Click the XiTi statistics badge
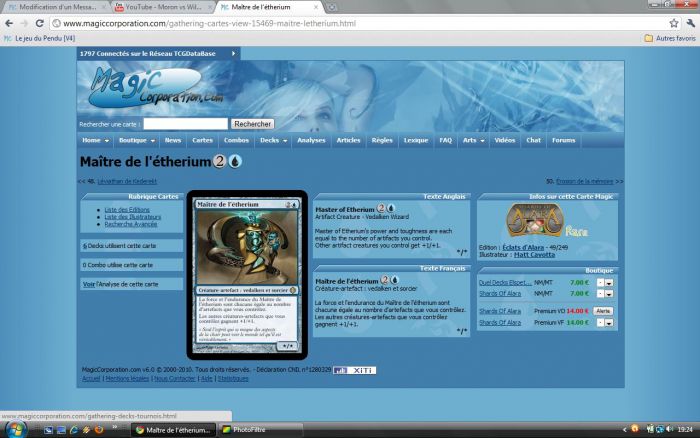This screenshot has width=700, height=438. (x=354, y=370)
